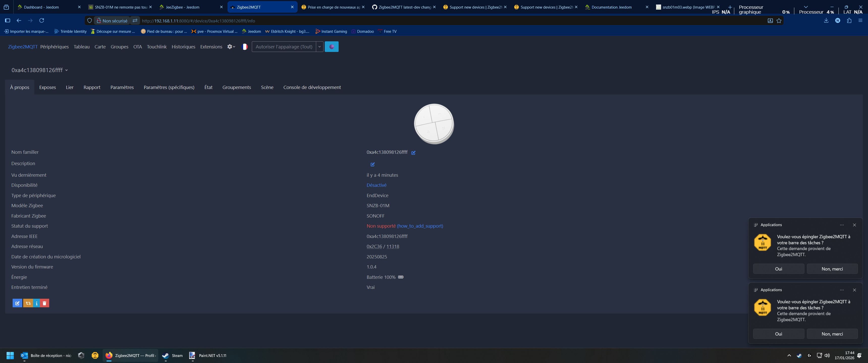
Task: Switch to the Exposes tab
Action: 47,87
